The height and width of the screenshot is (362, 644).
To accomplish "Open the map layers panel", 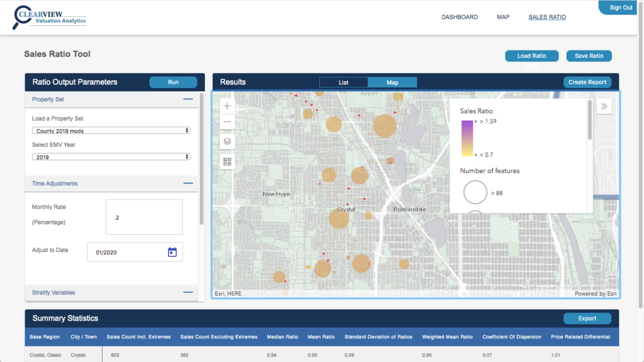I will (226, 141).
